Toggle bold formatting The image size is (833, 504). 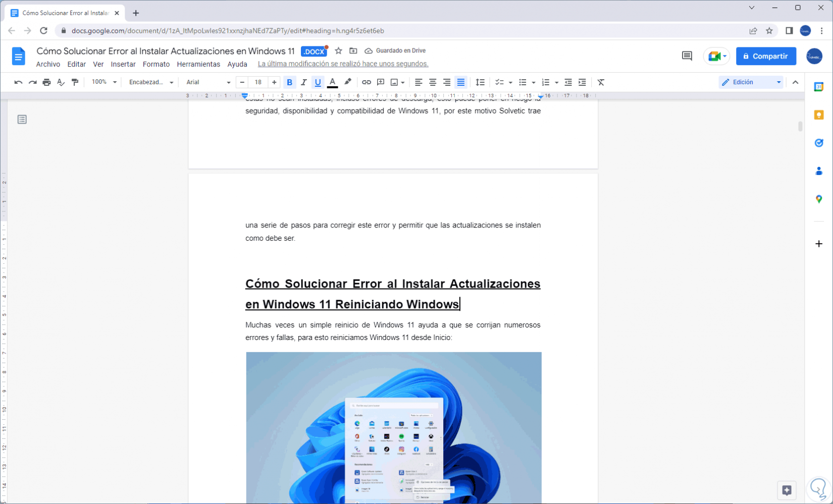[x=289, y=82]
